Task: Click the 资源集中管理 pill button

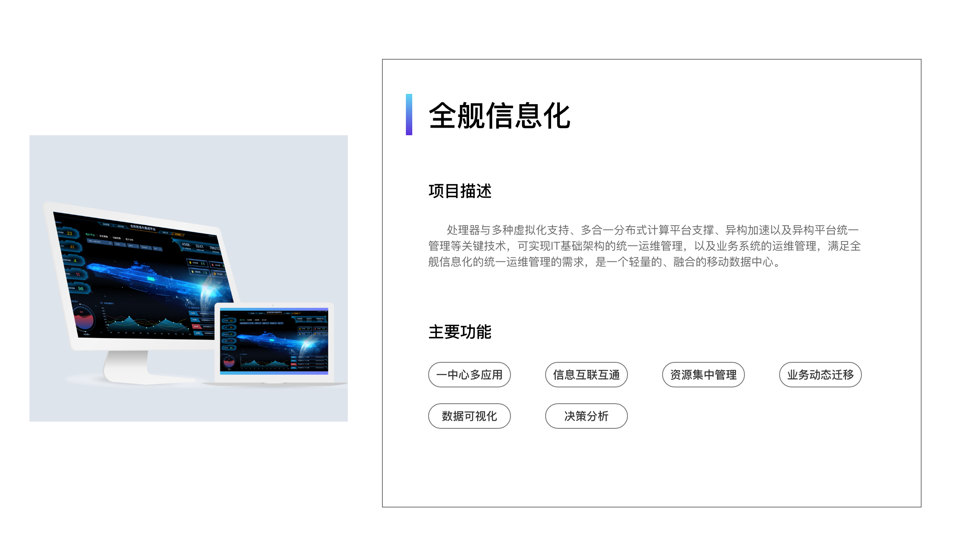Action: pyautogui.click(x=703, y=375)
